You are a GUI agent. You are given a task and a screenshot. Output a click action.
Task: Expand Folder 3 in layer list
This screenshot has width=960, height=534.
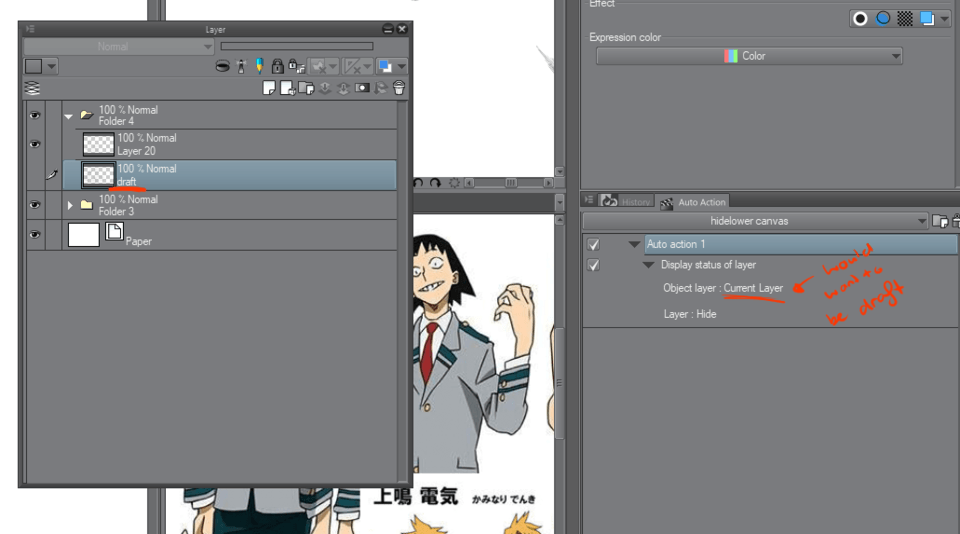click(70, 205)
